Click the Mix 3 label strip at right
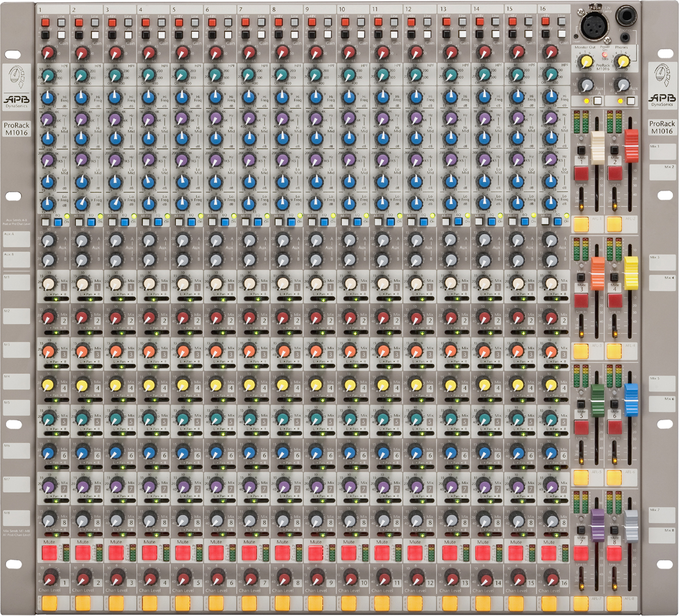679x616 pixels. (x=662, y=263)
